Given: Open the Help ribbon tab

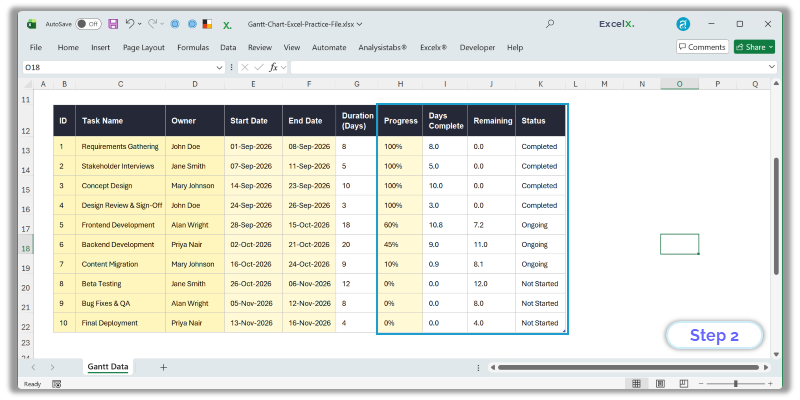Looking at the screenshot, I should pyautogui.click(x=515, y=47).
